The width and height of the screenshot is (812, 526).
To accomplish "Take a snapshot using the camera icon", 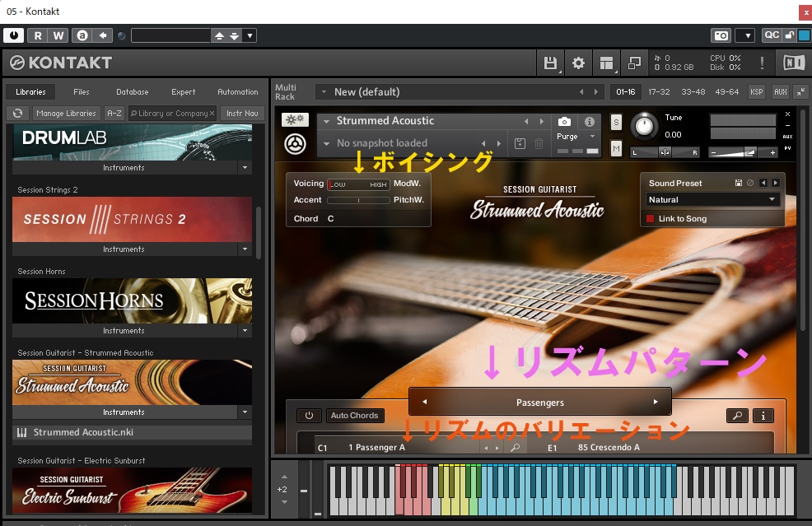I will [x=562, y=119].
